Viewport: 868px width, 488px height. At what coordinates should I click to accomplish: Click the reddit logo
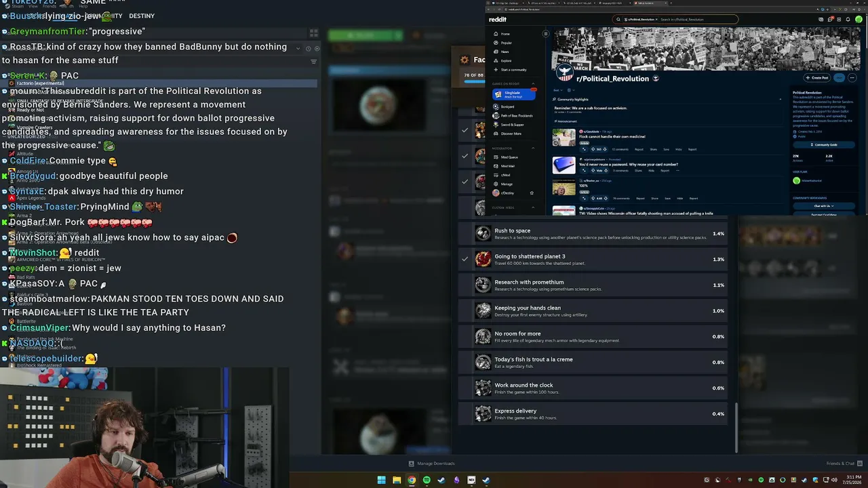coord(498,20)
